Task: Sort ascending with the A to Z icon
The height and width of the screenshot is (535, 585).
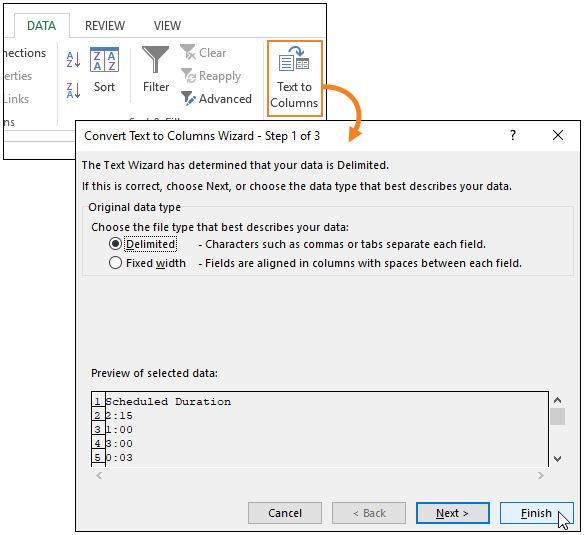Action: tap(73, 59)
